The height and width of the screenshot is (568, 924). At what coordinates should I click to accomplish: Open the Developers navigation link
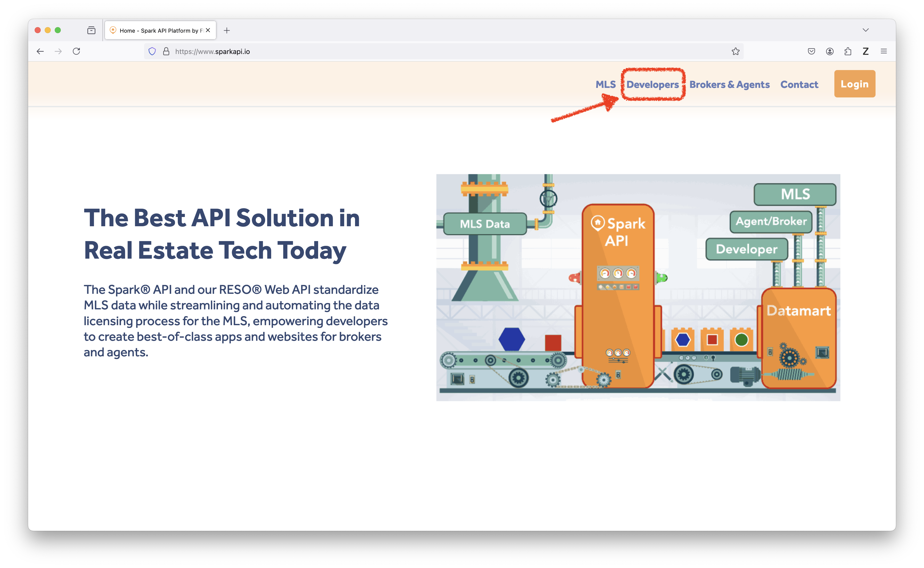pyautogui.click(x=652, y=85)
